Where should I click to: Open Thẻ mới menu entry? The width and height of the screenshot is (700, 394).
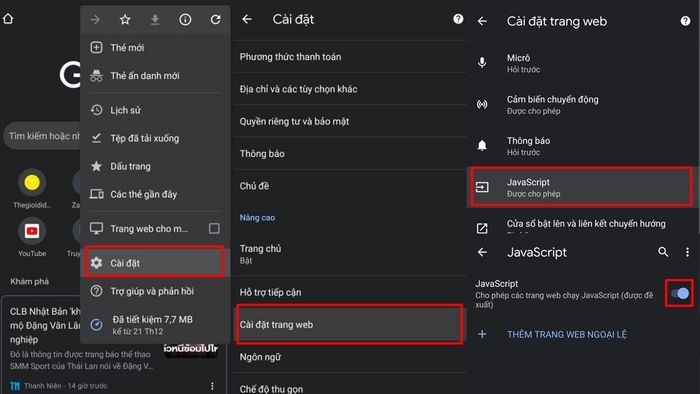click(155, 47)
